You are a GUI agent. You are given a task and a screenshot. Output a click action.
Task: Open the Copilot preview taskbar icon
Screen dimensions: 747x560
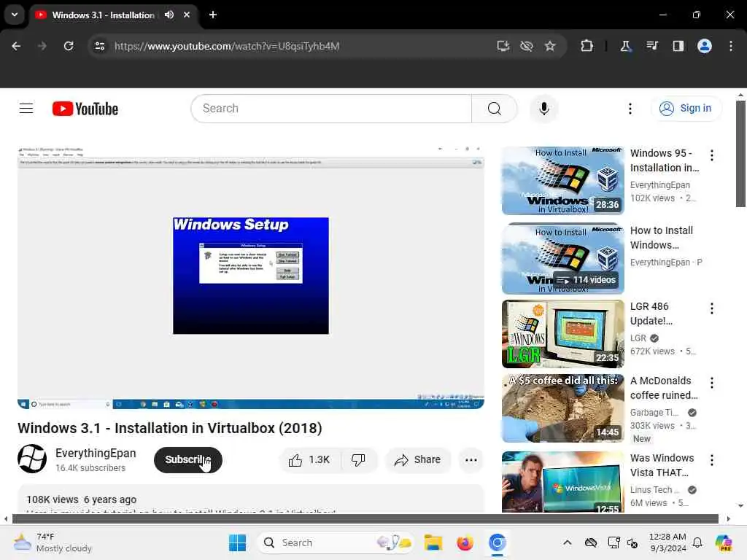click(724, 542)
